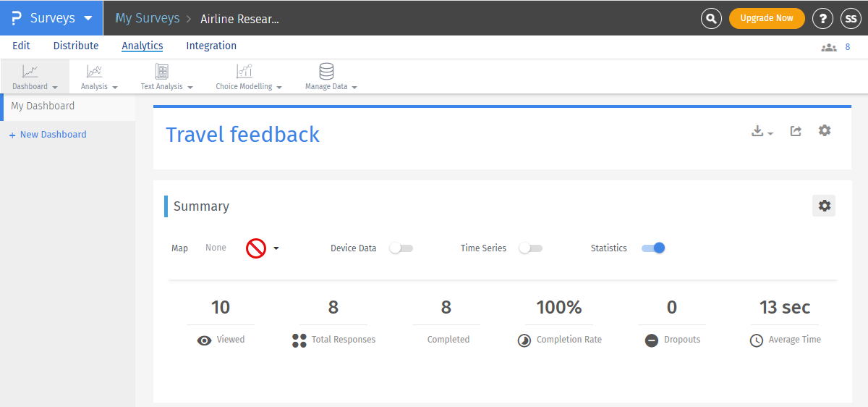868x407 pixels.
Task: Click the share dashboard icon
Action: tap(796, 131)
